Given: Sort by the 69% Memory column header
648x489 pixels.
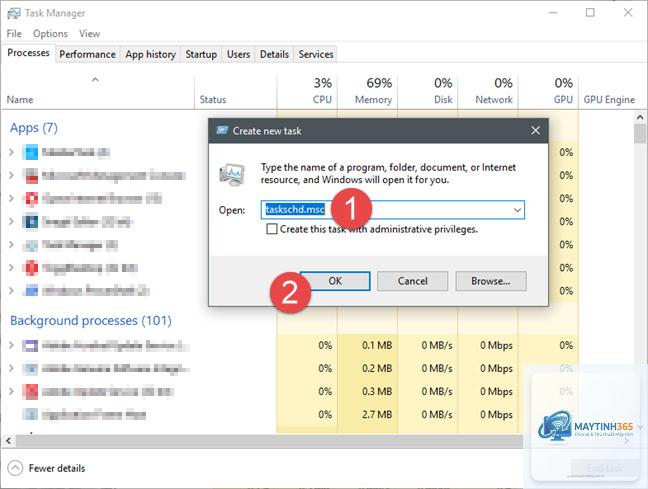Looking at the screenshot, I should pyautogui.click(x=367, y=93).
